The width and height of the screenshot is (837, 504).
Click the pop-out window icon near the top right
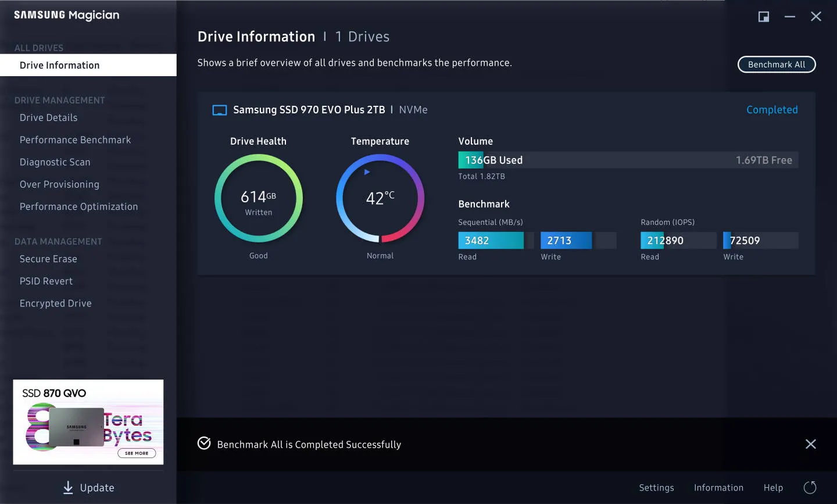point(763,17)
